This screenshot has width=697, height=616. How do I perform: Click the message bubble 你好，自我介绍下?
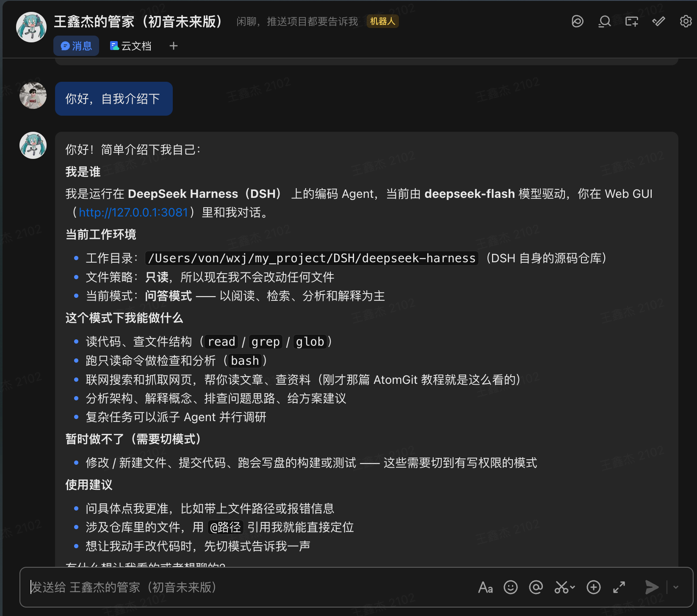click(x=114, y=99)
